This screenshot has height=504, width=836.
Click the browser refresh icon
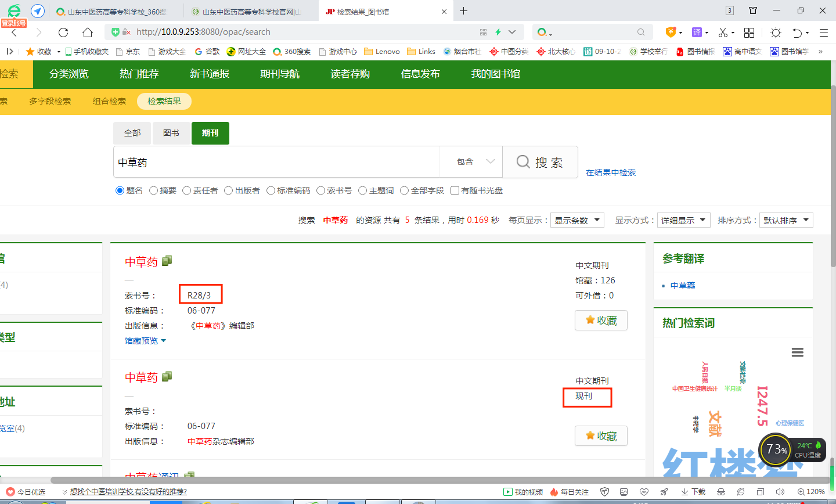[x=63, y=32]
